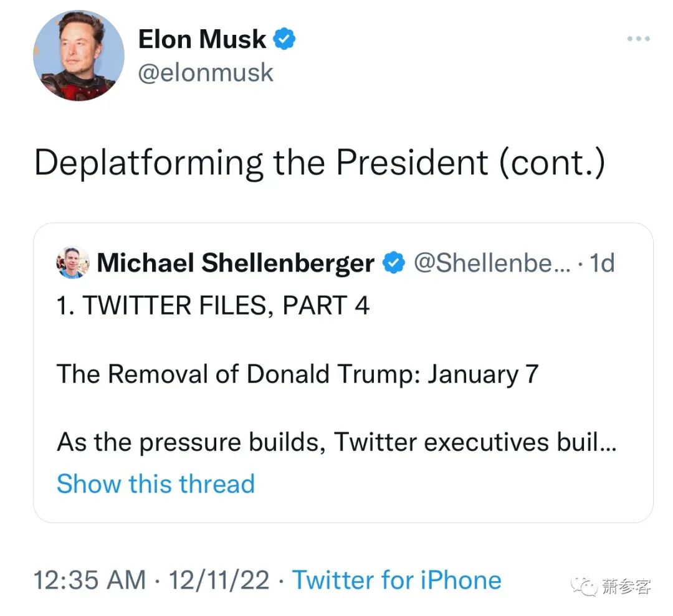Viewport: 673px width, 616px height.
Task: Open the Elon Musk display name
Action: pyautogui.click(x=202, y=40)
